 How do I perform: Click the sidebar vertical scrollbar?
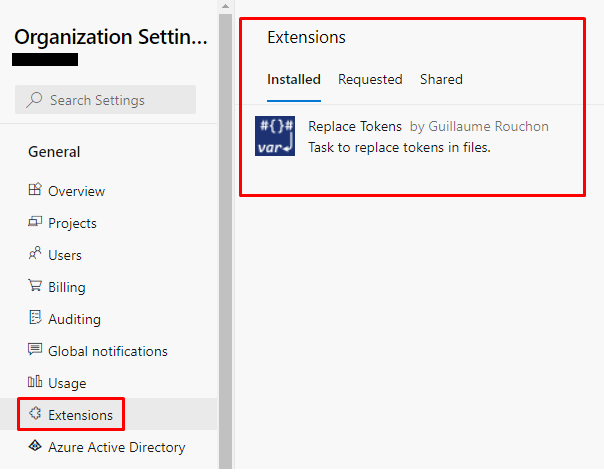(x=226, y=240)
